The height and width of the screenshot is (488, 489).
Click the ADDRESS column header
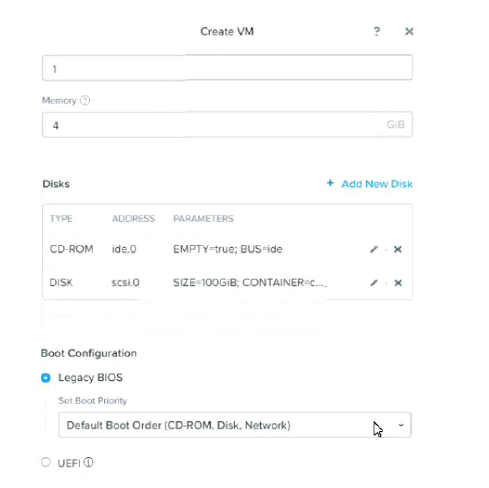133,219
